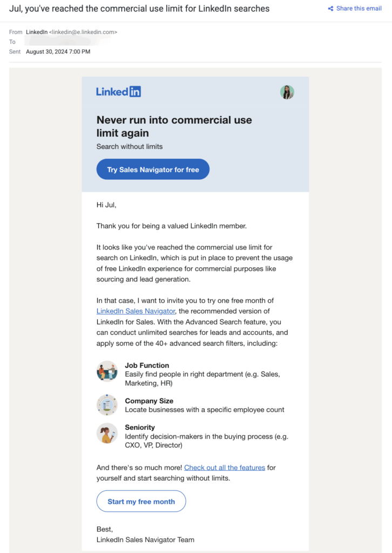Click the round profile avatar in the banner
The width and height of the screenshot is (392, 553).
287,92
